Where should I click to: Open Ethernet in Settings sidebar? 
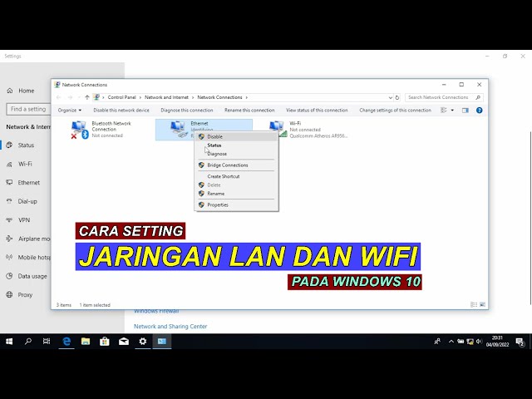click(29, 183)
